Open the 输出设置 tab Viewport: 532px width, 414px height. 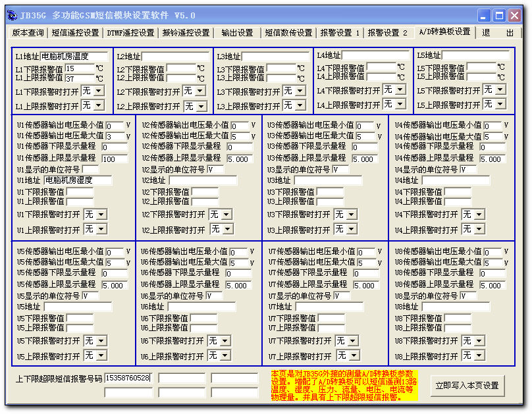237,33
